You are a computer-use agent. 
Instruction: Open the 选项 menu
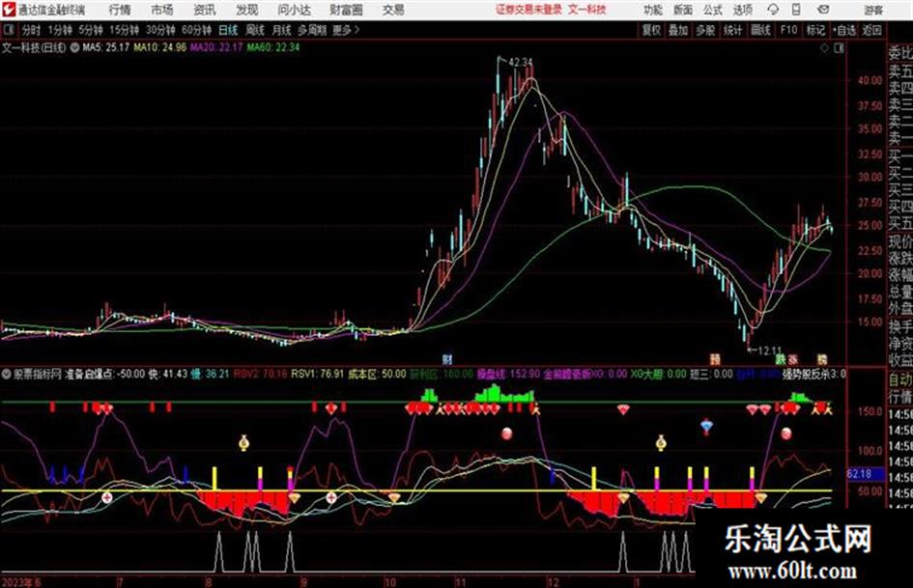[x=742, y=10]
